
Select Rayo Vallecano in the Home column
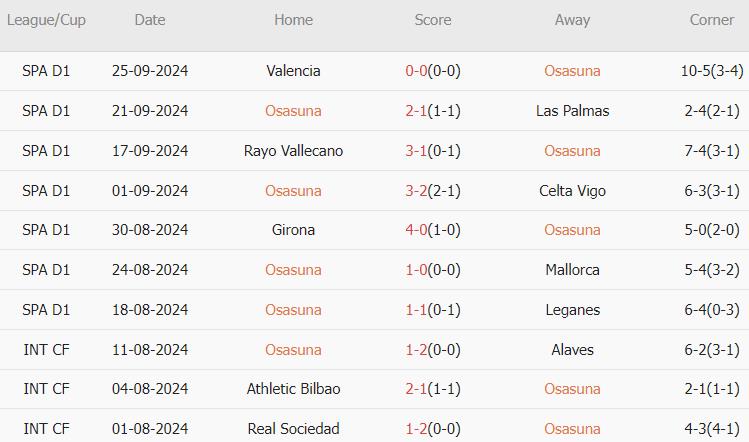(x=293, y=151)
